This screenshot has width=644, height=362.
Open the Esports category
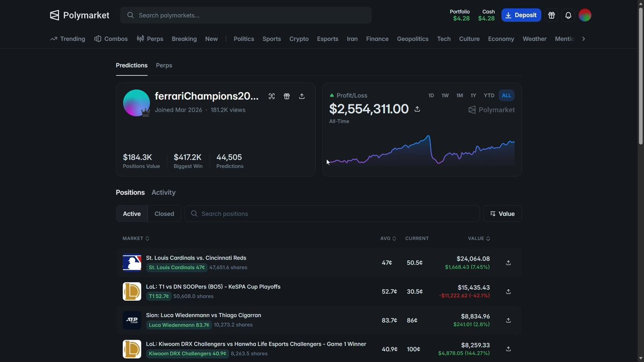[327, 39]
